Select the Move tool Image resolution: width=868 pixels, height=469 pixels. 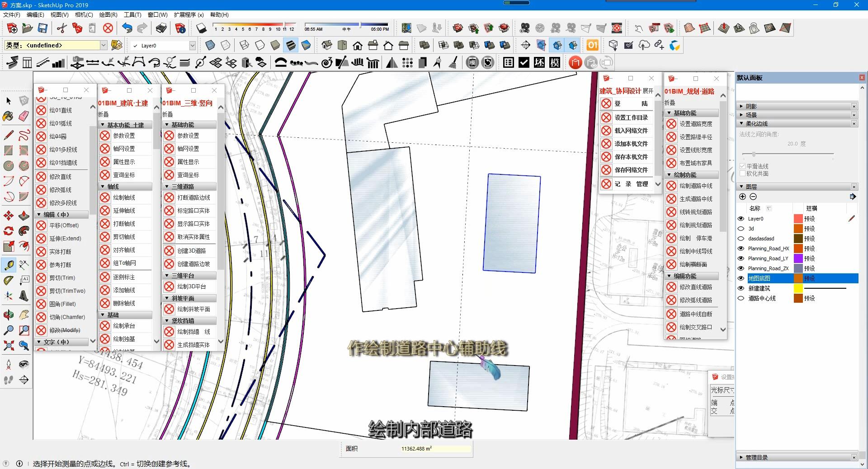click(9, 216)
